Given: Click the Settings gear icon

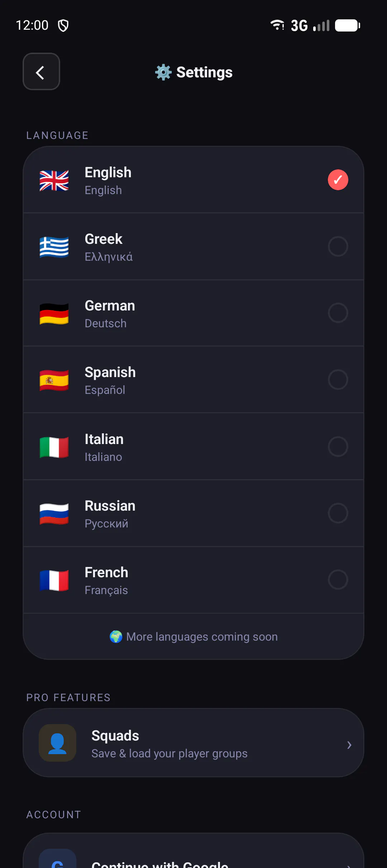Looking at the screenshot, I should [163, 72].
